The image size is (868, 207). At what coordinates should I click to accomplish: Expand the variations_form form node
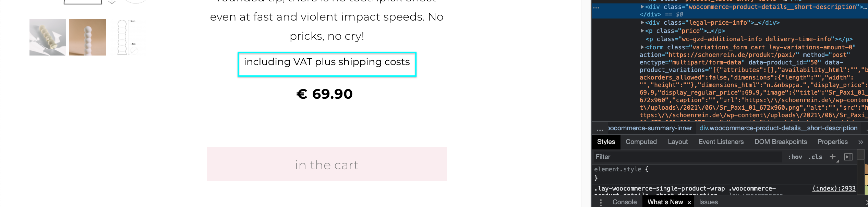tap(642, 47)
